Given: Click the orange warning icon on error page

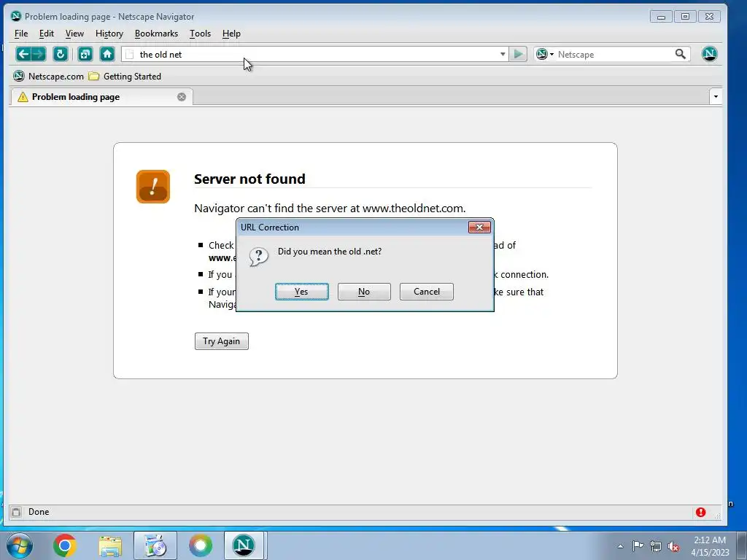Looking at the screenshot, I should click(153, 187).
